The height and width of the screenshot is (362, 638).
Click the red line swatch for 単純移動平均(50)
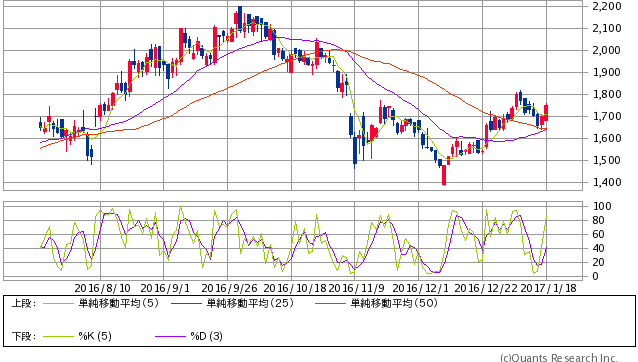(330, 303)
